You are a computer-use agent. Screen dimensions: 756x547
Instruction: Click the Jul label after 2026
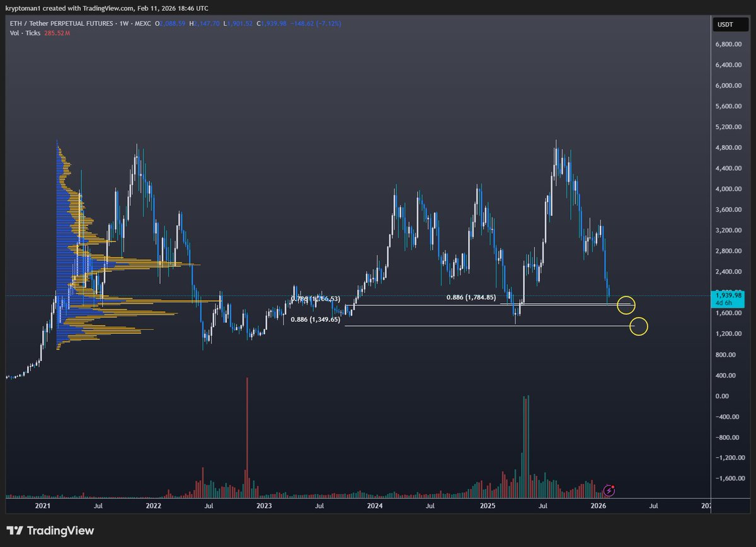(653, 505)
